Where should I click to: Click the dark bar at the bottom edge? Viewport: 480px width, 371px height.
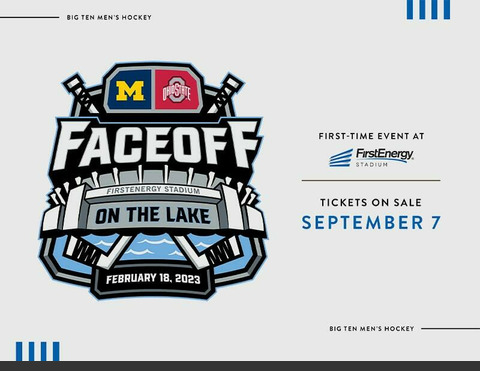[240, 366]
